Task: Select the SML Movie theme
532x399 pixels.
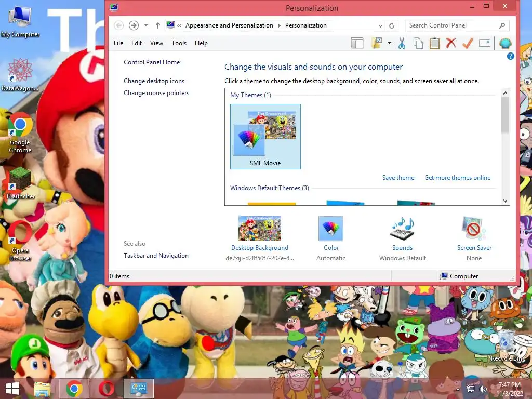Action: [x=265, y=137]
